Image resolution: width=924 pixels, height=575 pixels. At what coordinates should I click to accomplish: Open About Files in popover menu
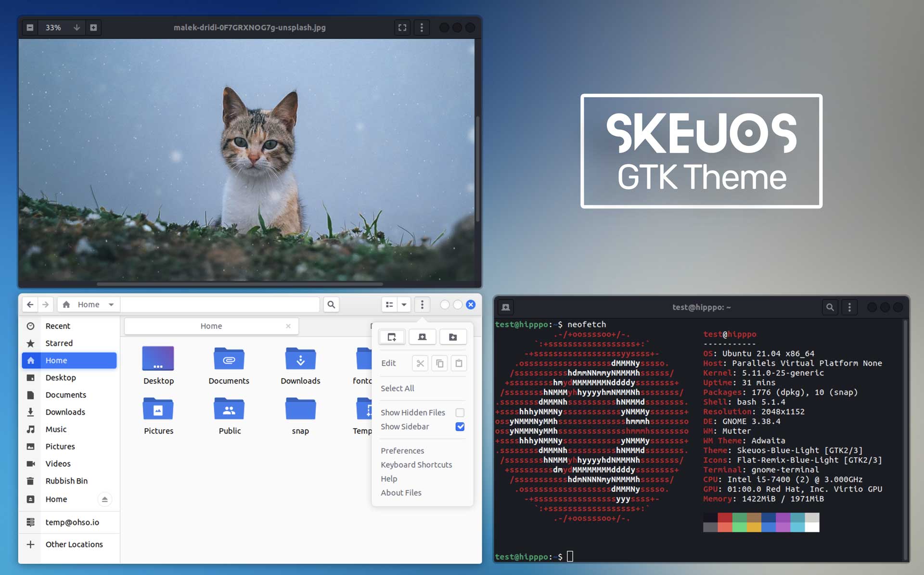pyautogui.click(x=401, y=493)
